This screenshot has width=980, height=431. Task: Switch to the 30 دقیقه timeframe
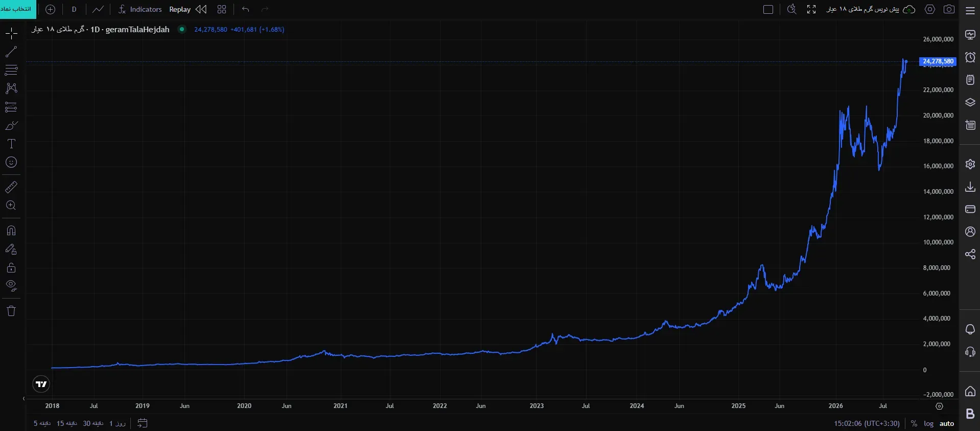[93, 423]
